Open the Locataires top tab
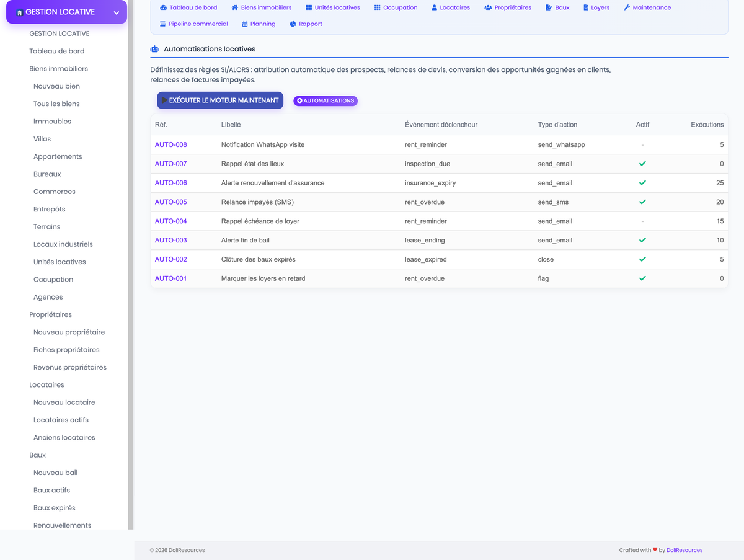This screenshot has height=560, width=744. [x=451, y=7]
